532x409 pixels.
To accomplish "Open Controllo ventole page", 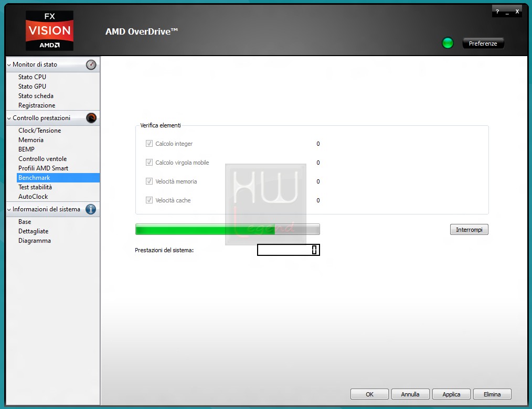I will click(42, 159).
